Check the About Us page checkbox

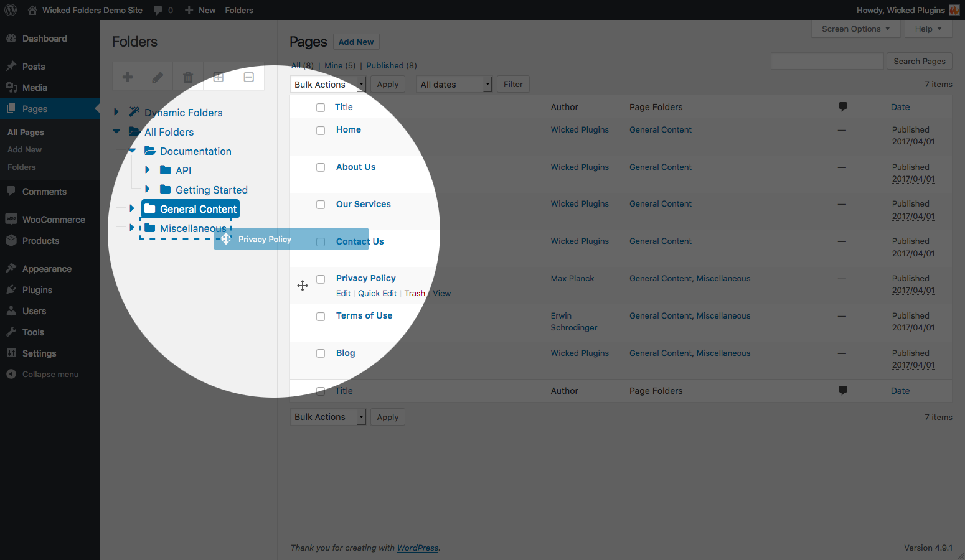pos(321,167)
